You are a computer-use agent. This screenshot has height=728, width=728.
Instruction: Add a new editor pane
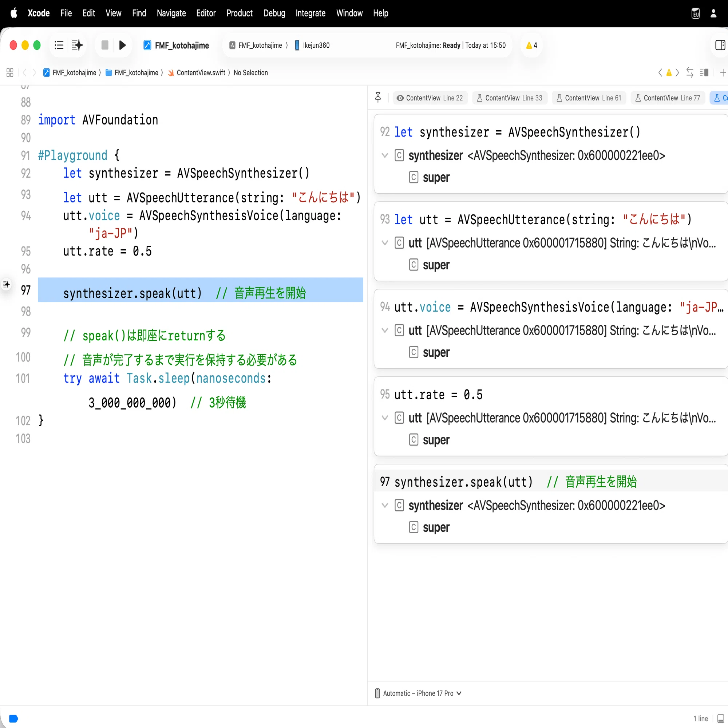723,72
